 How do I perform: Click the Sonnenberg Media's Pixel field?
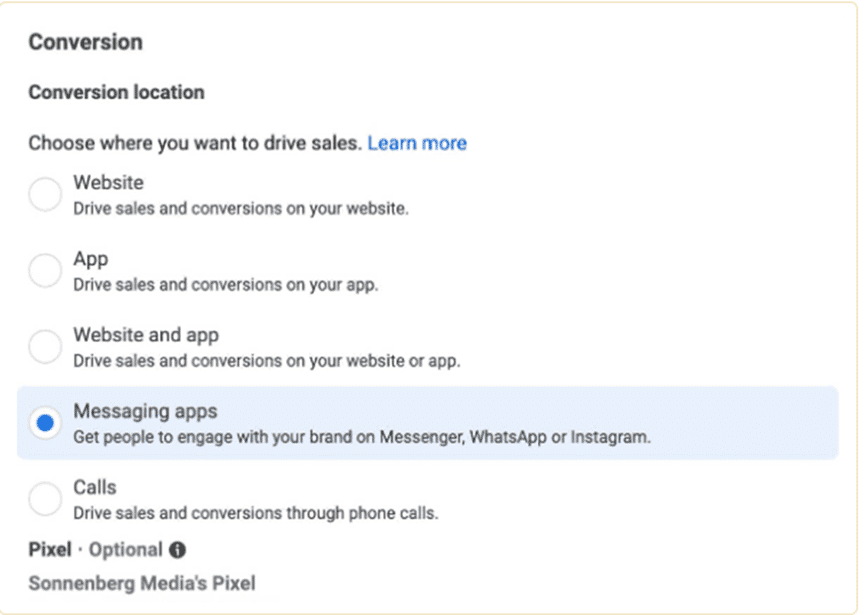tap(142, 582)
